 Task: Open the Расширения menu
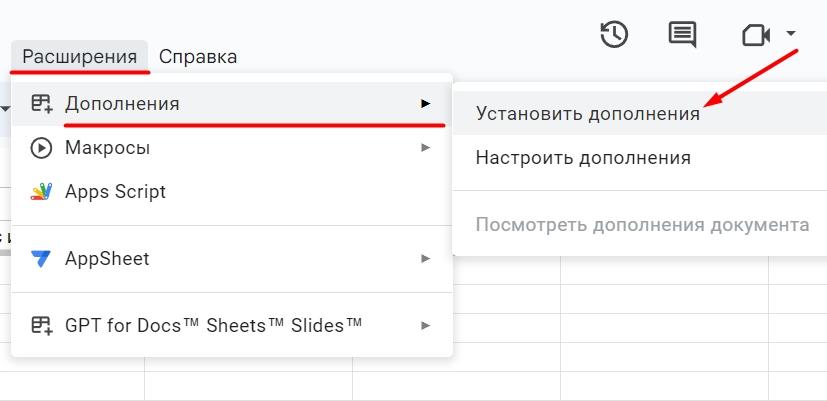tap(80, 56)
